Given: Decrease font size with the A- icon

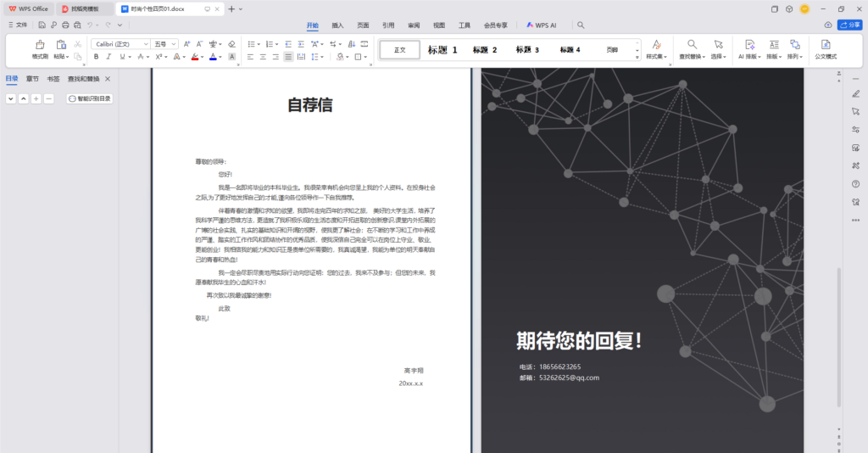Looking at the screenshot, I should pyautogui.click(x=199, y=44).
